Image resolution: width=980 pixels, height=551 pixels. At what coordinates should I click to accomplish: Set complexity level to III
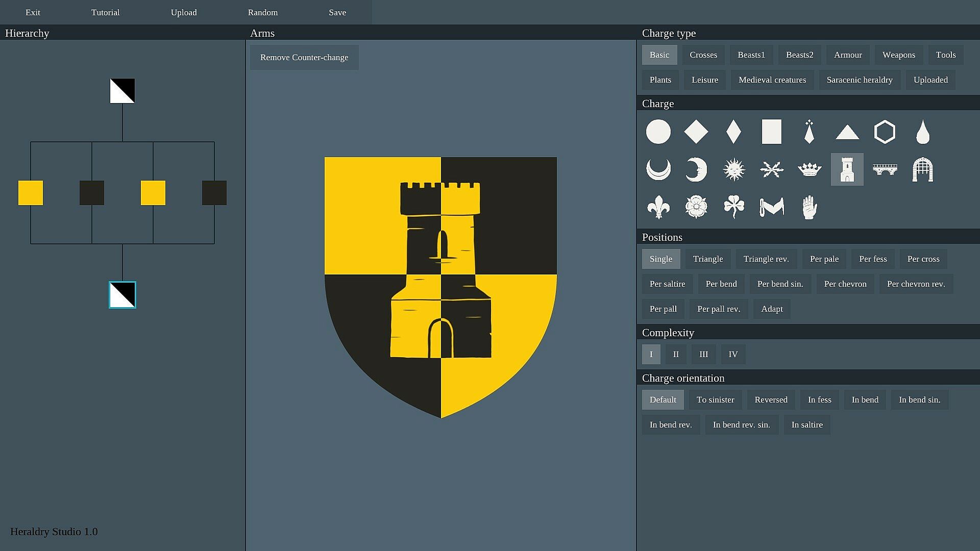coord(703,354)
